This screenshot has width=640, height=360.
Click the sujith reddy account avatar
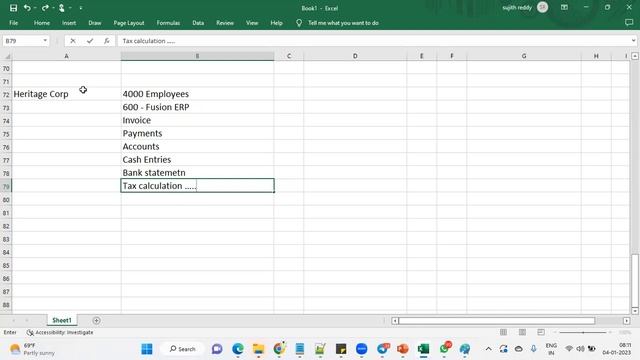tap(542, 7)
